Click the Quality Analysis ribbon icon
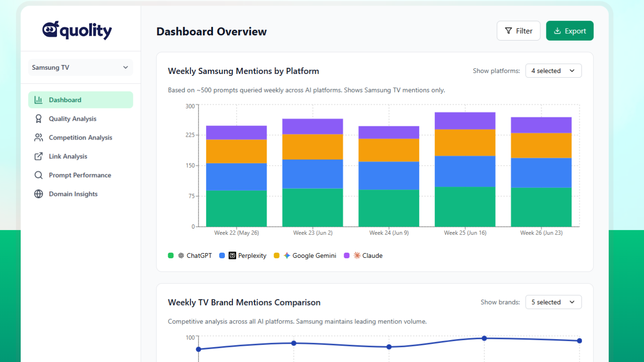Screen dimensions: 644x362 click(39, 119)
